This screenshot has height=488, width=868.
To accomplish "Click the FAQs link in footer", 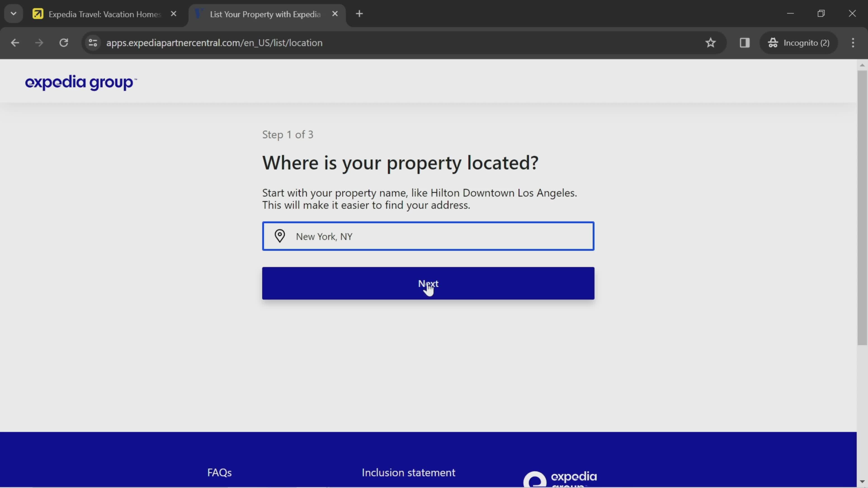I will tap(219, 472).
